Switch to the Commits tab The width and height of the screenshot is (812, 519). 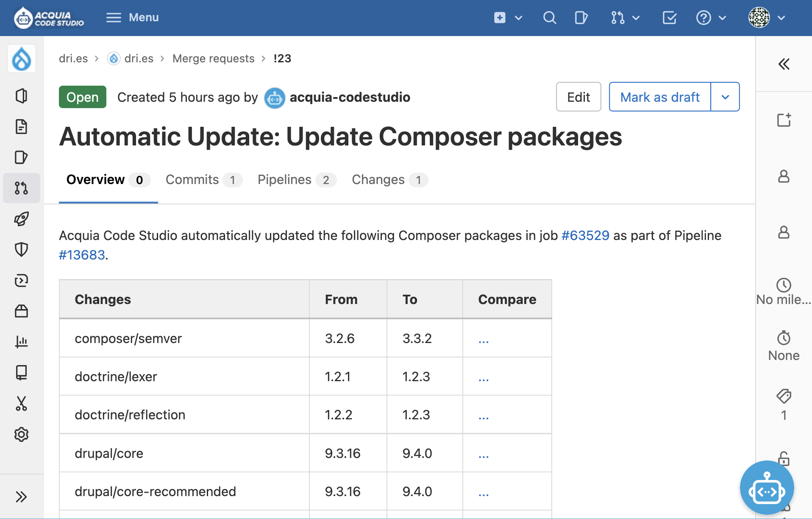coord(192,179)
